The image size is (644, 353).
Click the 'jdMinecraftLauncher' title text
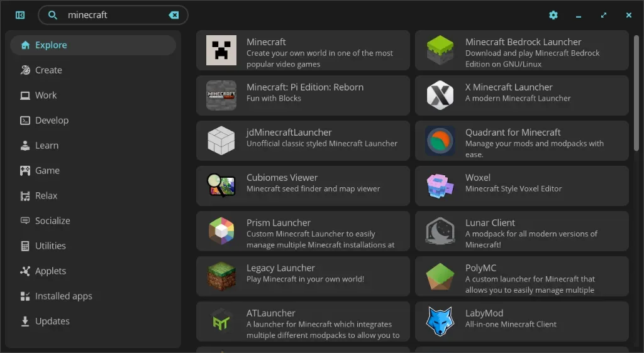coord(289,133)
